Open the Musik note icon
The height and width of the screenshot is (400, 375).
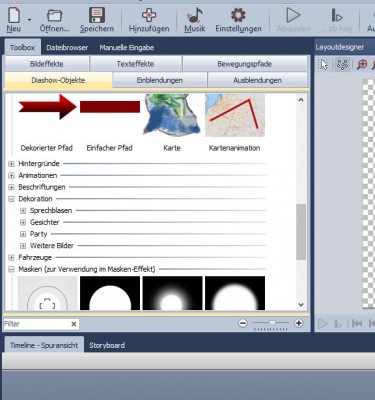pyautogui.click(x=195, y=15)
